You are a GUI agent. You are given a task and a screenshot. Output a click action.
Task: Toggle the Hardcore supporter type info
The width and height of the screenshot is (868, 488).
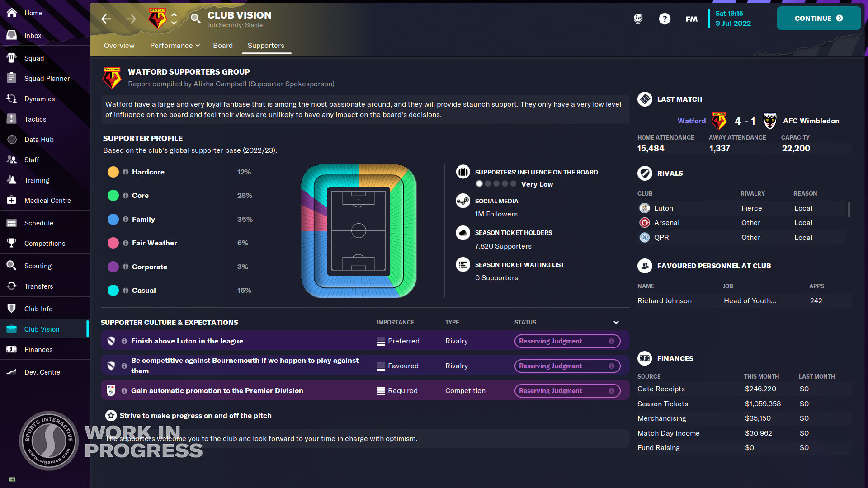tap(126, 172)
